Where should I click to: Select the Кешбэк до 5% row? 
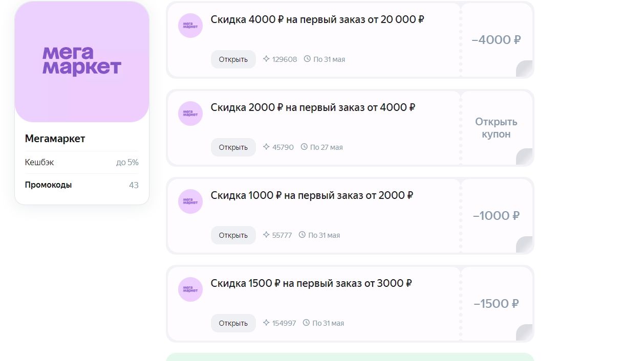(82, 163)
